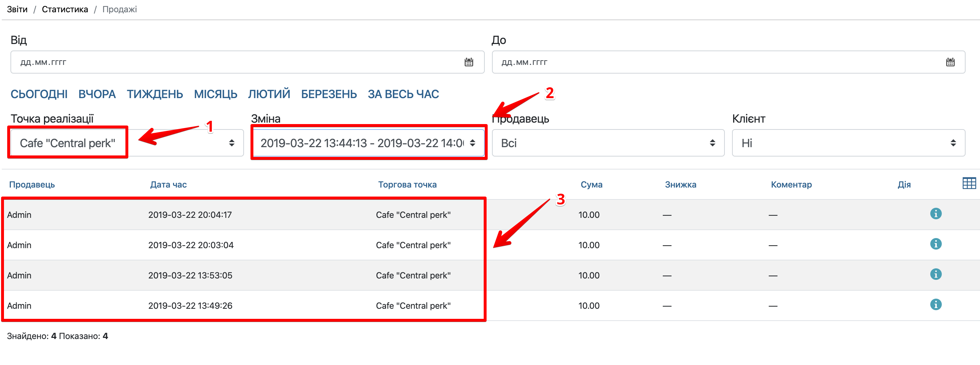The width and height of the screenshot is (980, 365).
Task: Open the table columns grid icon
Action: [968, 184]
